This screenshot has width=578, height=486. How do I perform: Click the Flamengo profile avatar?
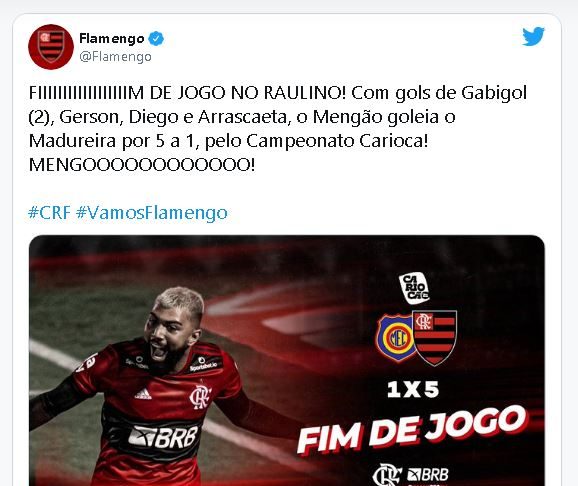(x=51, y=47)
